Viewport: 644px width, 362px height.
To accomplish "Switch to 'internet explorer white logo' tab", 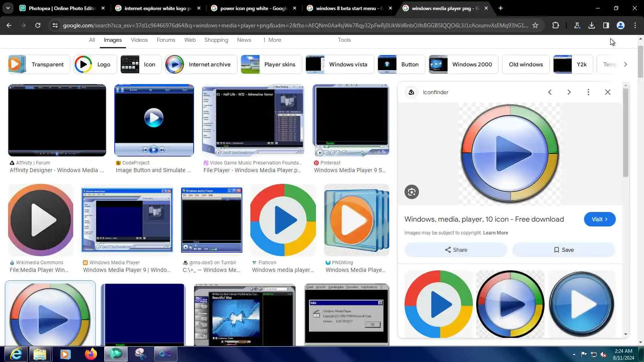I will click(x=158, y=8).
